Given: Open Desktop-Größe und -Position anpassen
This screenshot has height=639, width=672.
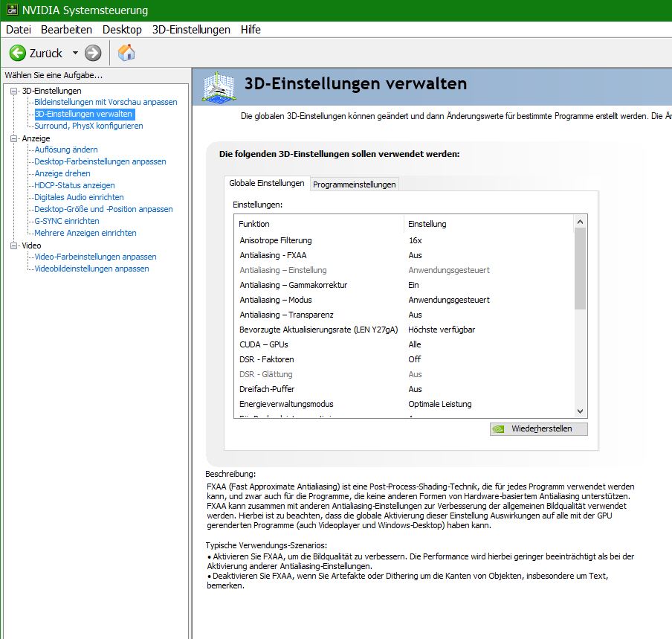Looking at the screenshot, I should pos(104,209).
